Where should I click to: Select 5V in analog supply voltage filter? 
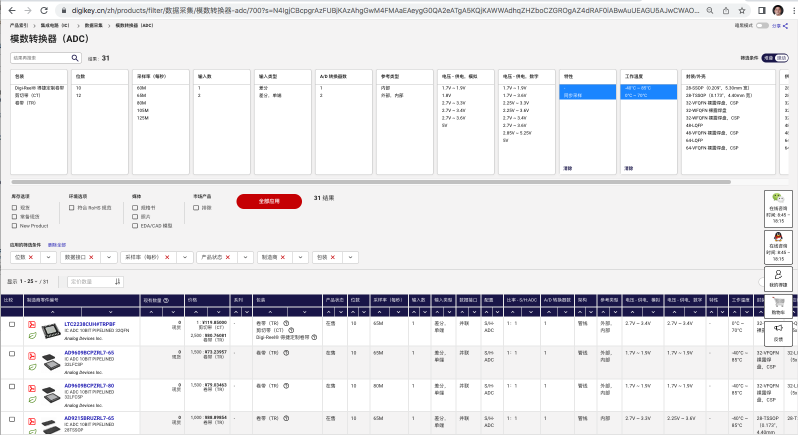pos(444,126)
